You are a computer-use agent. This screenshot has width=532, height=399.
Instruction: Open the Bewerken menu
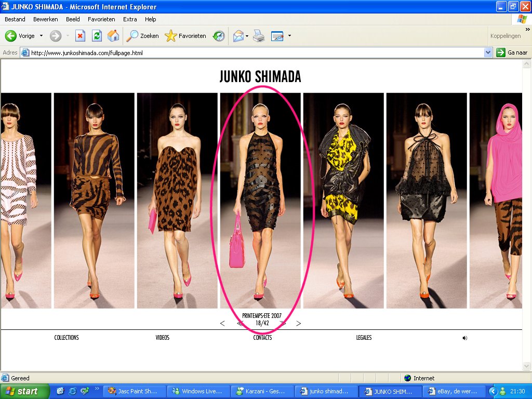point(46,19)
